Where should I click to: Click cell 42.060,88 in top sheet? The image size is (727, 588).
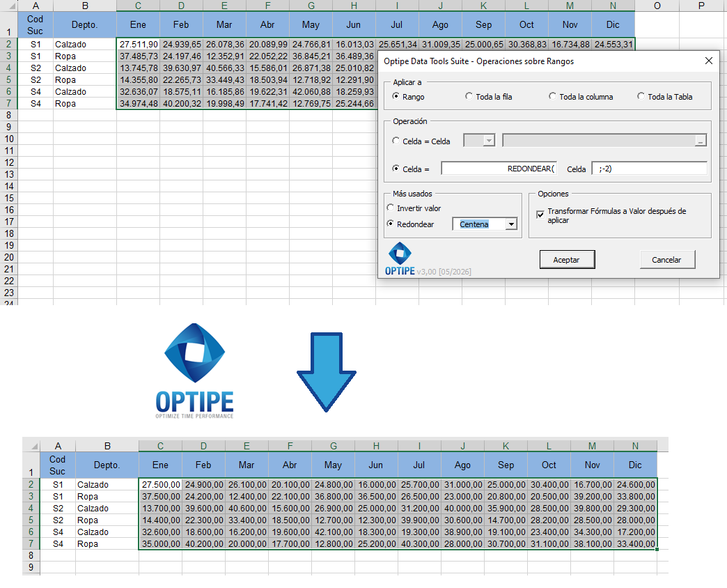(x=311, y=91)
